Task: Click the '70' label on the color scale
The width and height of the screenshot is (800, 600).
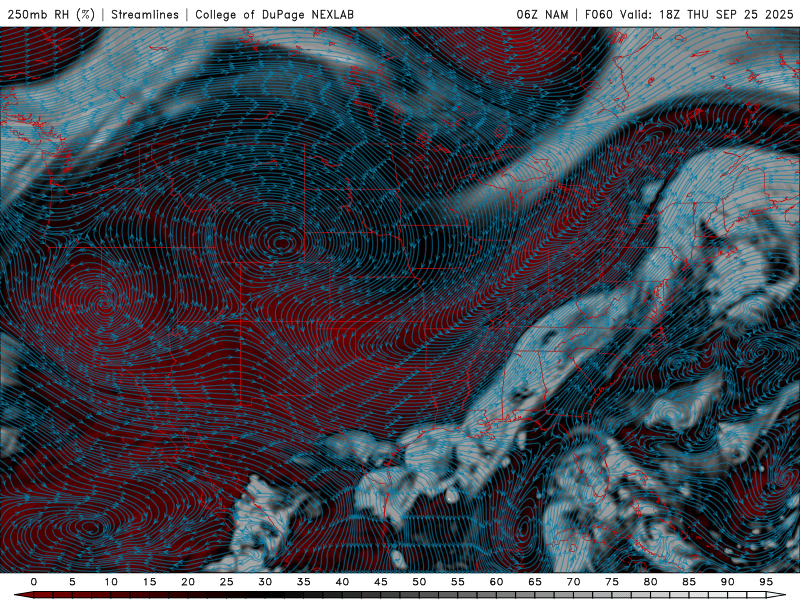Action: [x=573, y=582]
